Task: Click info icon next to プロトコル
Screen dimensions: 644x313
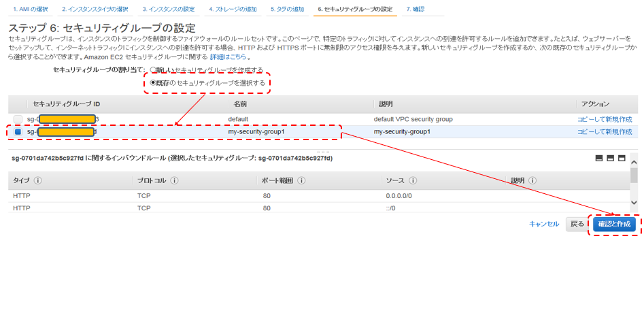Action: [x=173, y=181]
